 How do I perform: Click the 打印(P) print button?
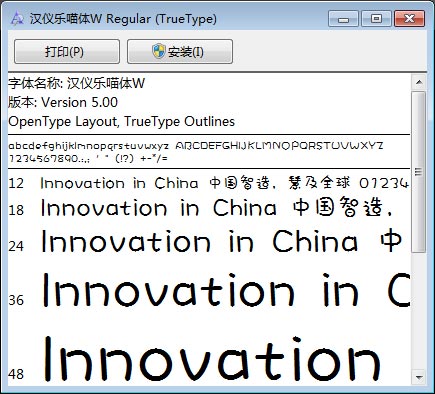(x=67, y=51)
